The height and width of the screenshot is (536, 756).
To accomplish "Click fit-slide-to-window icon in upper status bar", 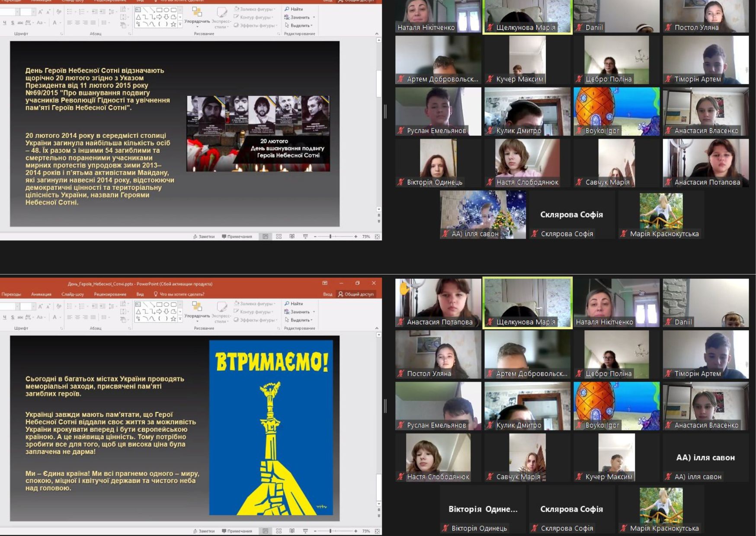I will pos(377,236).
